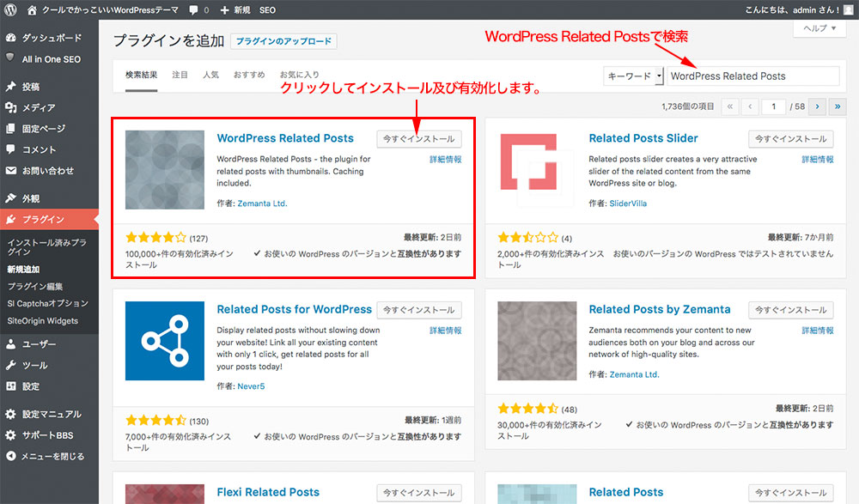This screenshot has width=859, height=504.
Task: Click the plus 新規 icon in admin bar
Action: pos(224,9)
